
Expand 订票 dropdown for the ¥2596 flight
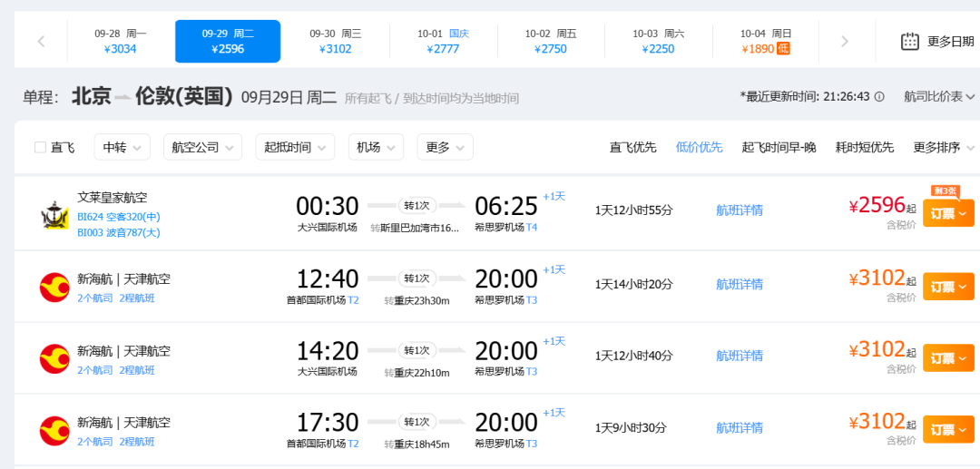click(x=948, y=213)
